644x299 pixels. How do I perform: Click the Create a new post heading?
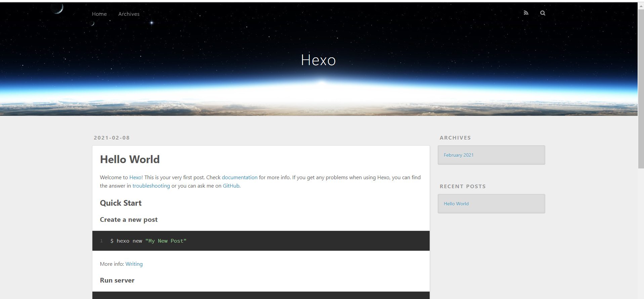pos(129,219)
